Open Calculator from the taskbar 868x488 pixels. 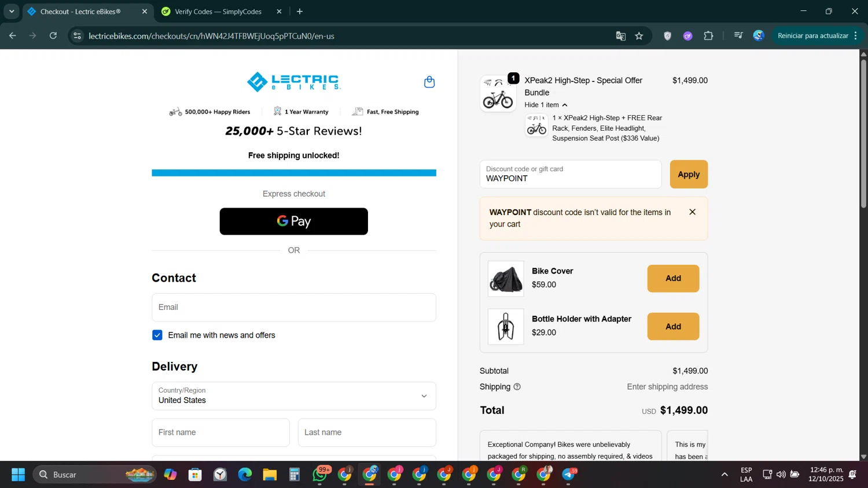click(295, 475)
